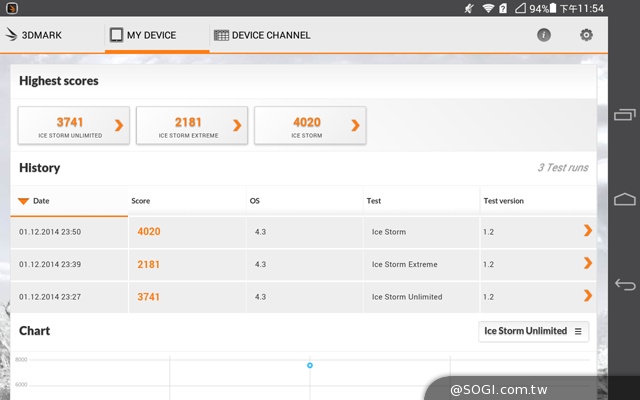Image resolution: width=640 pixels, height=400 pixels.
Task: Open Ice Storm 4020 score card
Action: click(309, 126)
